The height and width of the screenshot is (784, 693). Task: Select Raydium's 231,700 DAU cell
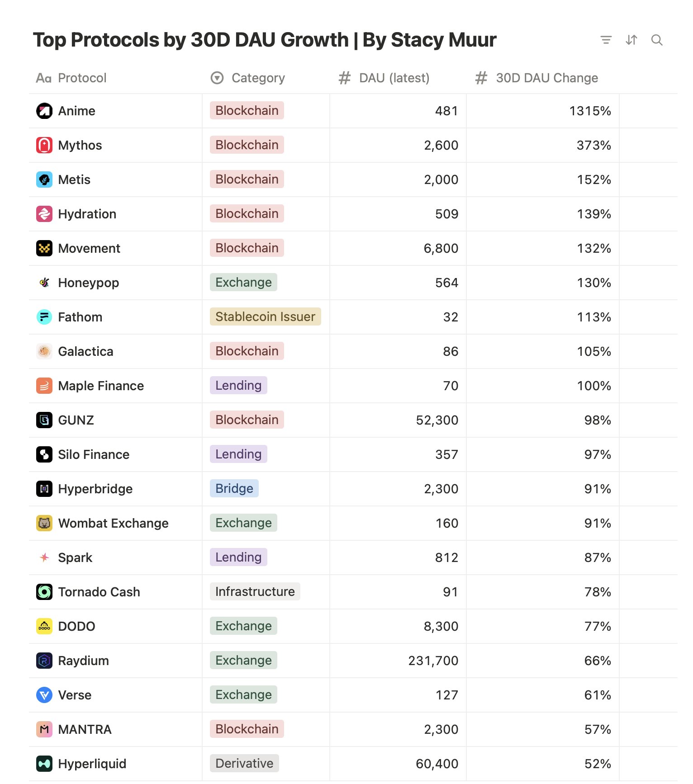pos(433,661)
